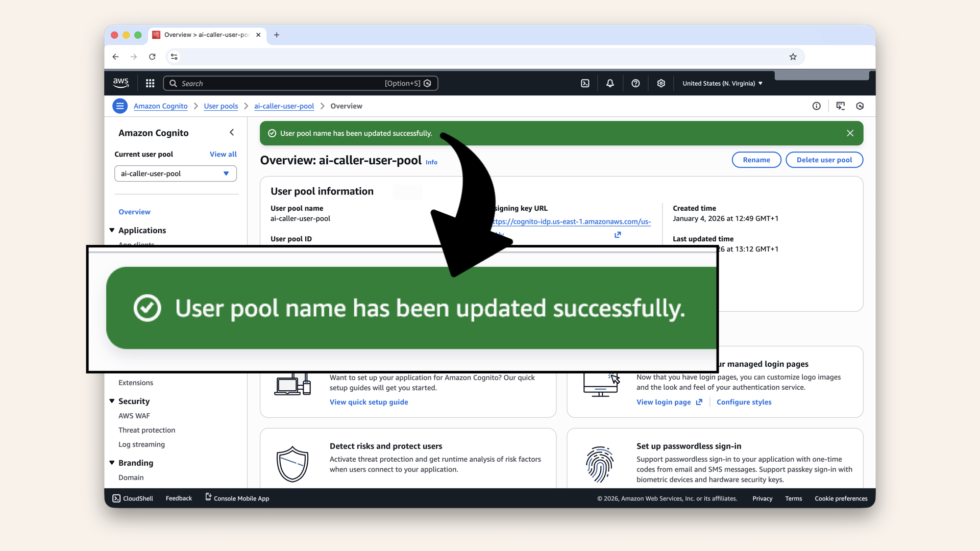
Task: Toggle the sidebar hamburger menu
Action: click(x=120, y=106)
